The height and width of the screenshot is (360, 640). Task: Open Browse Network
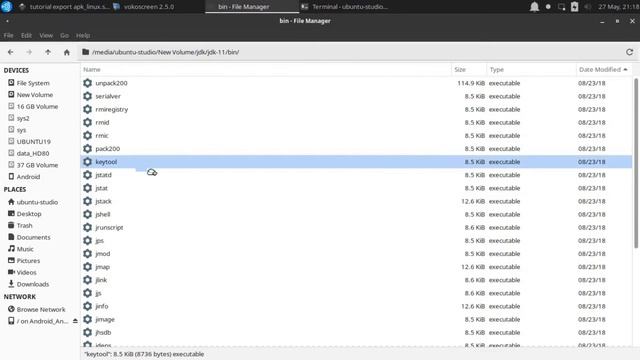pyautogui.click(x=41, y=309)
